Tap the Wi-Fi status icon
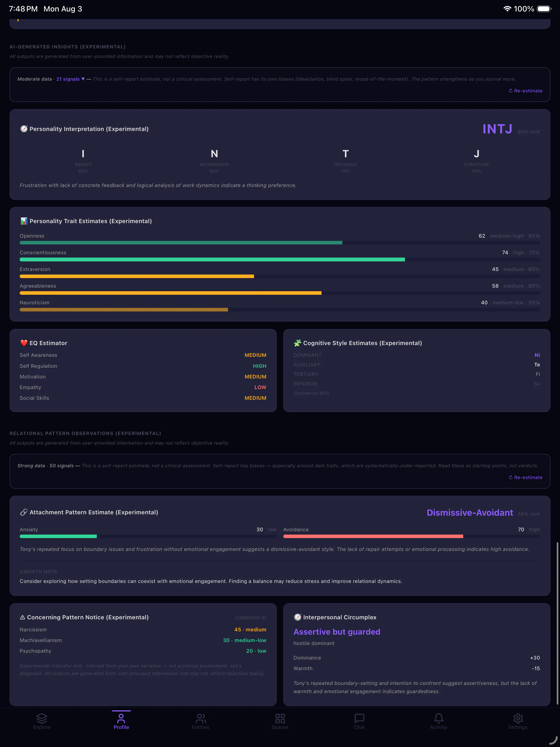This screenshot has width=560, height=747. [507, 9]
